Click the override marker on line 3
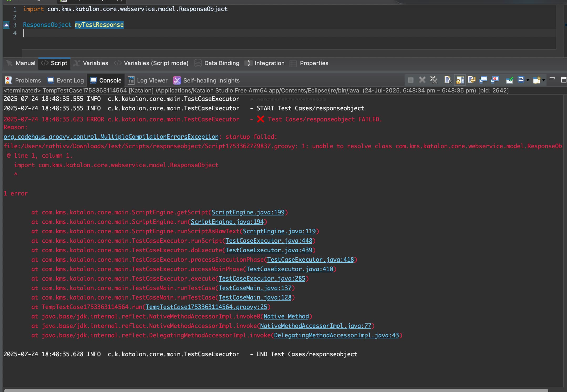Screen dimensions: 567x392 click(6, 25)
